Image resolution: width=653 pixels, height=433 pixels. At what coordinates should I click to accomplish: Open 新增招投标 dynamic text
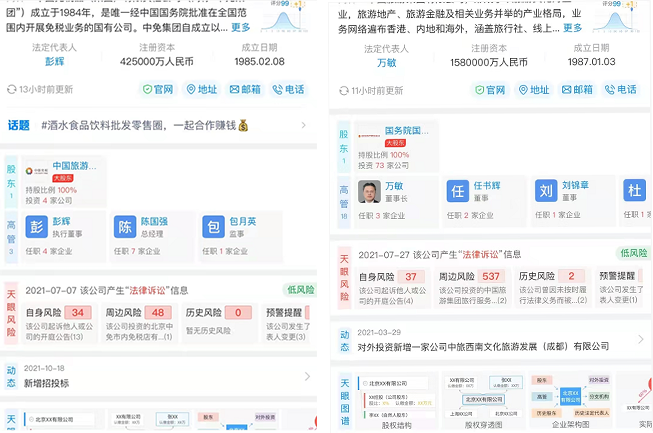coord(47,383)
